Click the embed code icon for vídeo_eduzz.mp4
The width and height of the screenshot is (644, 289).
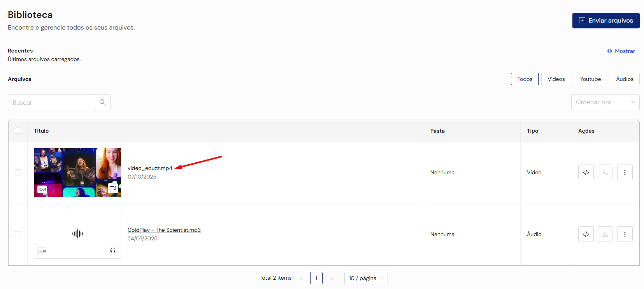point(586,172)
